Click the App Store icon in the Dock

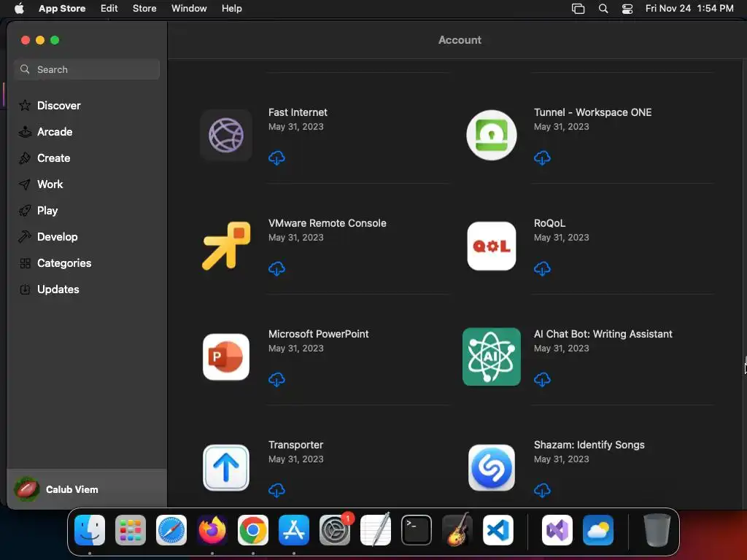point(294,530)
